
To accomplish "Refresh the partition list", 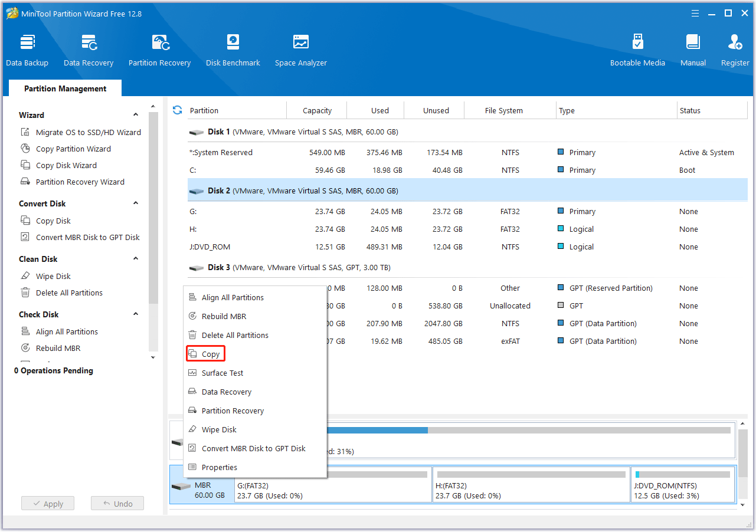I will click(176, 110).
